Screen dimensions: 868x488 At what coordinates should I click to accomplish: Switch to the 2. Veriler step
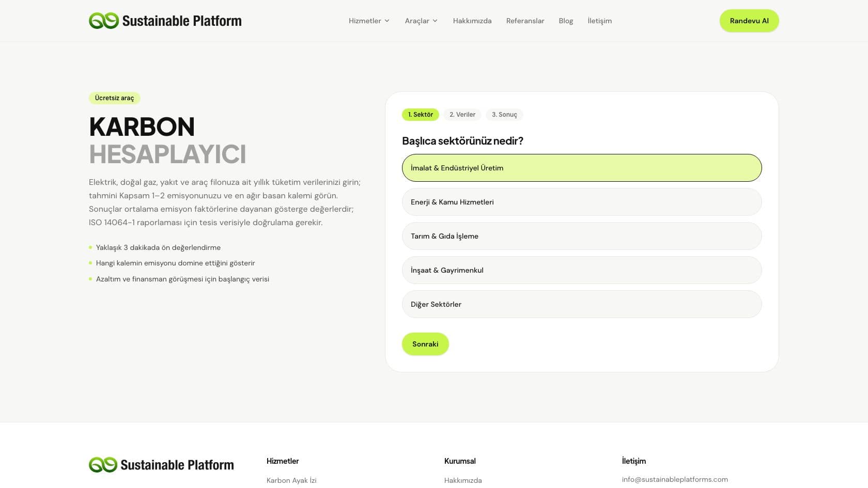(x=462, y=115)
